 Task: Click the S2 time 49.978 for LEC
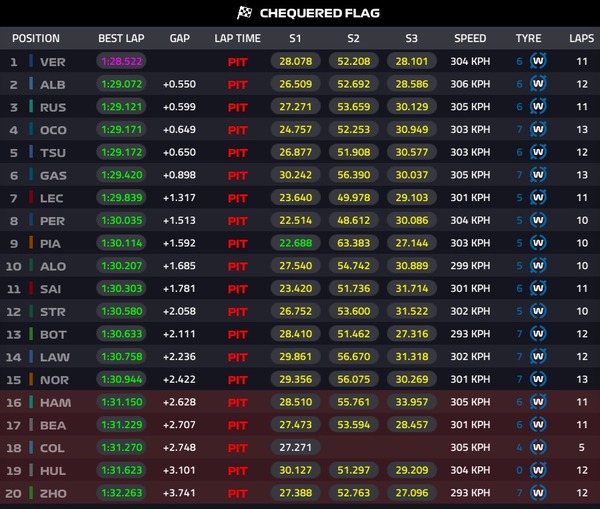click(x=354, y=197)
